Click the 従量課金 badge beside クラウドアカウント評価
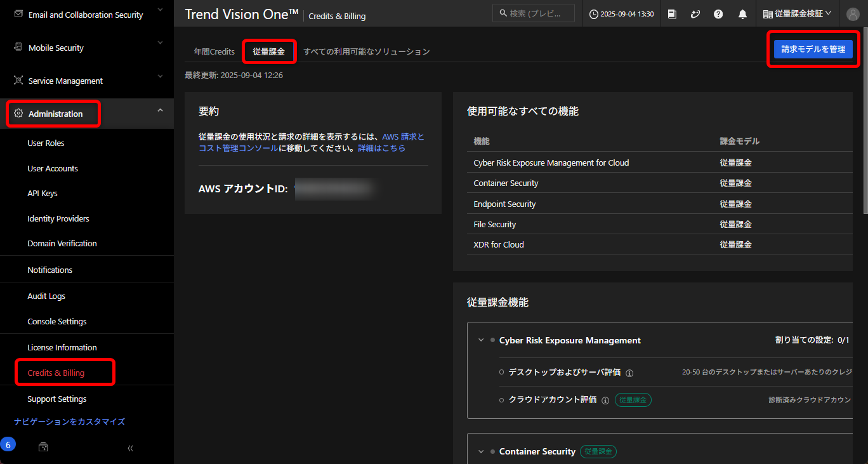The image size is (868, 464). tap(633, 400)
